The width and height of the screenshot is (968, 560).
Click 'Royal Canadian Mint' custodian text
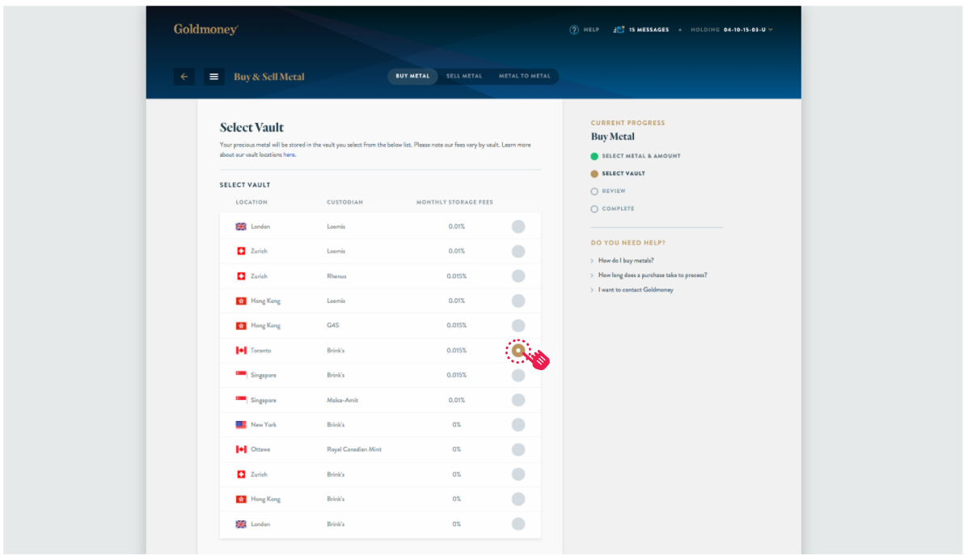coord(353,449)
